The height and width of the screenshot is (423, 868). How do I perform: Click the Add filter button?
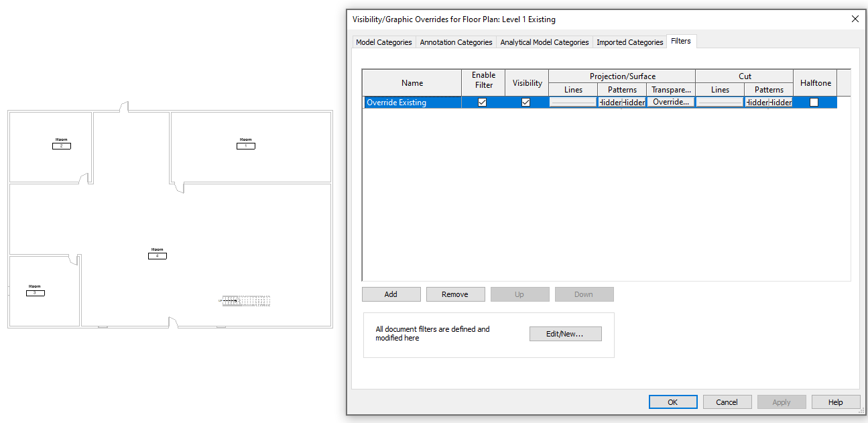[x=391, y=294]
